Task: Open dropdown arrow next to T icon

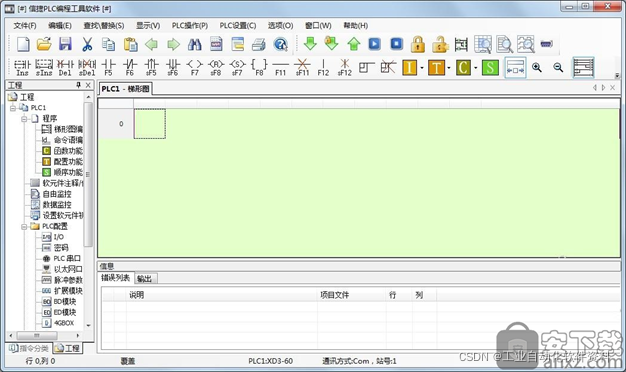Action: pos(449,68)
